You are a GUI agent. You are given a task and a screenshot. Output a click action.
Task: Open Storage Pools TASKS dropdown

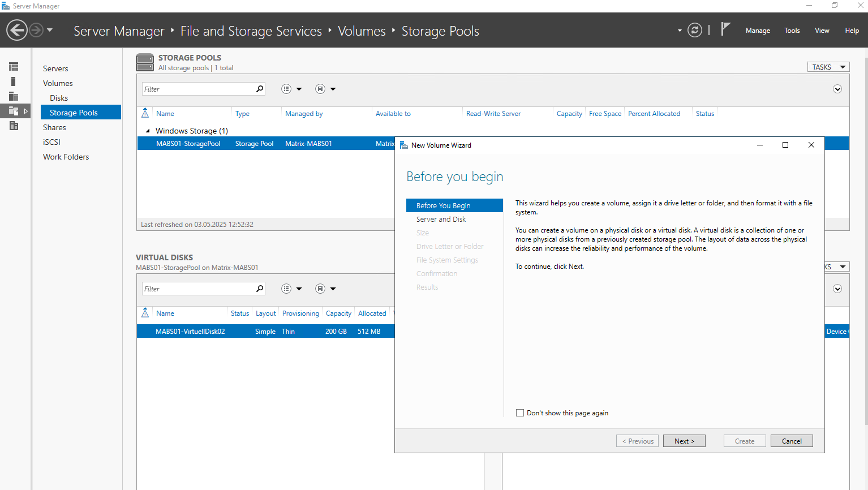(x=828, y=67)
